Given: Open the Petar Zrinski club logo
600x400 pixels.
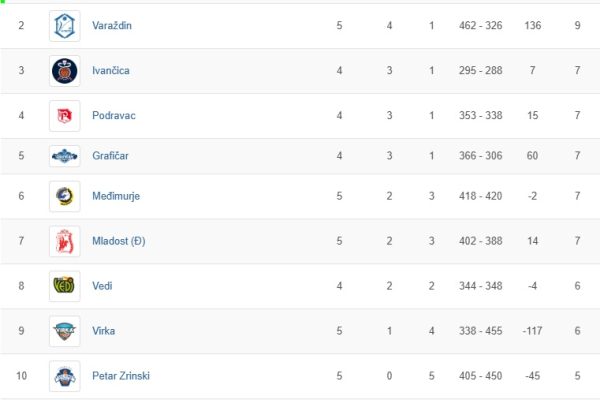Looking at the screenshot, I should coord(65,376).
